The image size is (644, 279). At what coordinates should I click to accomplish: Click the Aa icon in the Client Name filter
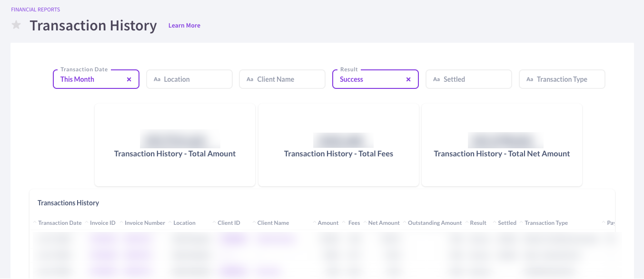click(x=250, y=79)
